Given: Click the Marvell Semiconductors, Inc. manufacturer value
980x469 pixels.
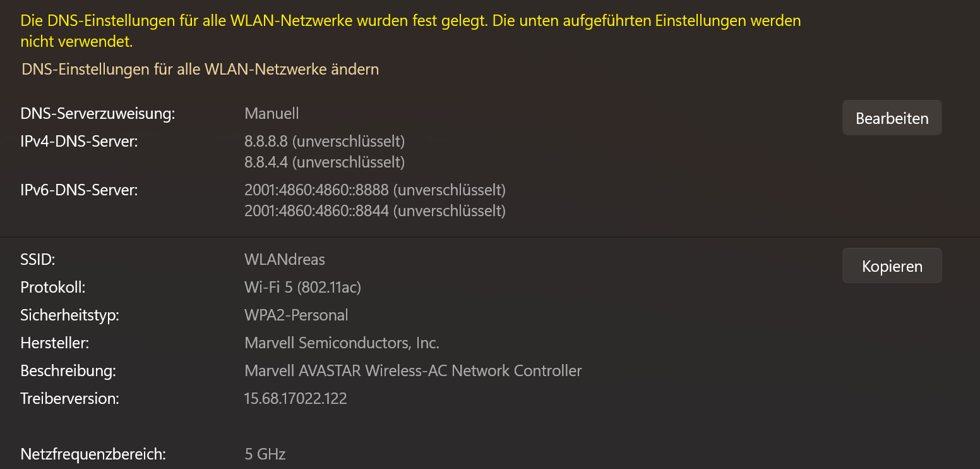Looking at the screenshot, I should click(x=342, y=343).
